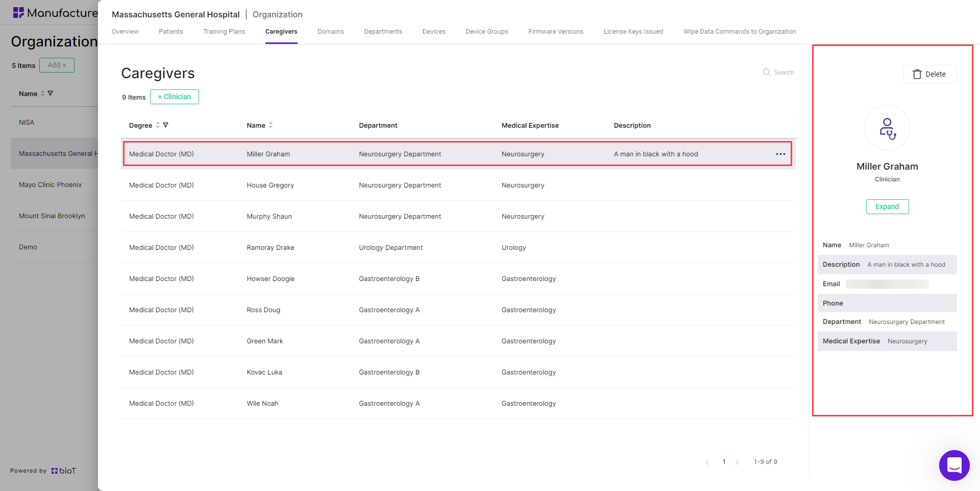This screenshot has width=980, height=491.
Task: Sort caregivers by Degree column arrows
Action: click(158, 125)
